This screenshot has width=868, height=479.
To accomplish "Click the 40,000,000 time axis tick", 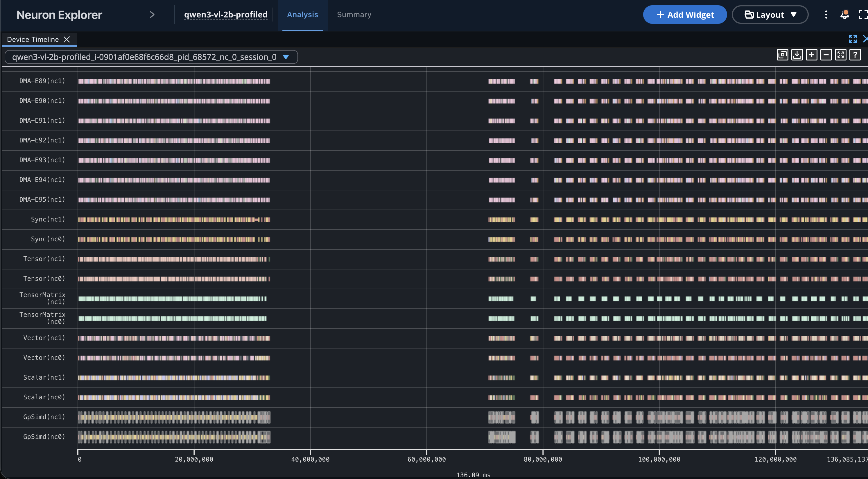I will pos(310,460).
